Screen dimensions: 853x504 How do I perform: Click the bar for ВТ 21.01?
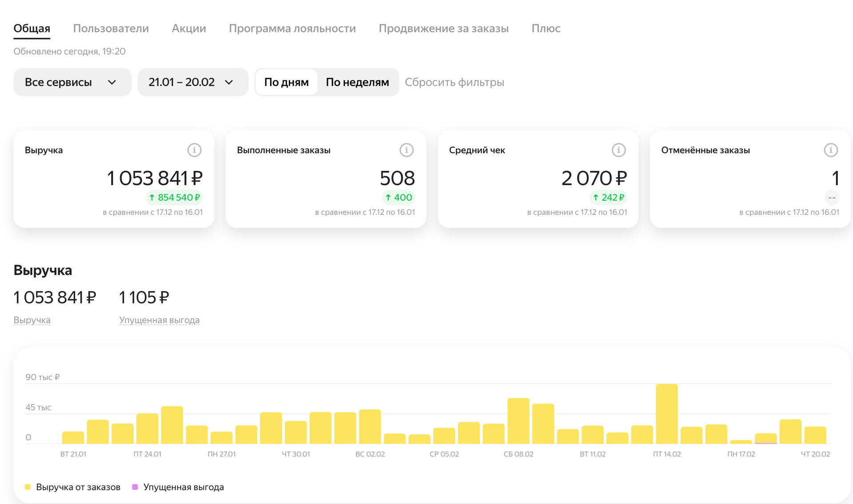click(73, 438)
